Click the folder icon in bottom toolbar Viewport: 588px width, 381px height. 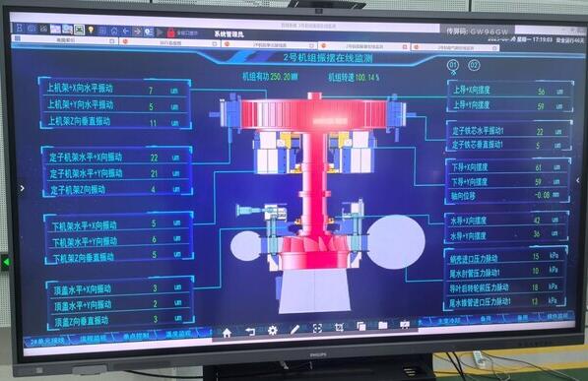point(382,325)
